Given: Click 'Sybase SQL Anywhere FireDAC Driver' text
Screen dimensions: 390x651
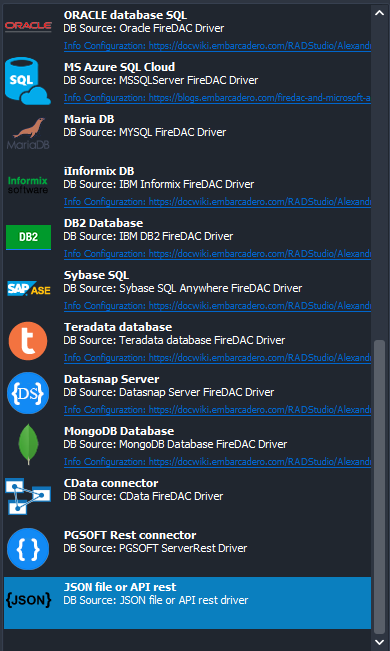Looking at the screenshot, I should pyautogui.click(x=211, y=288).
